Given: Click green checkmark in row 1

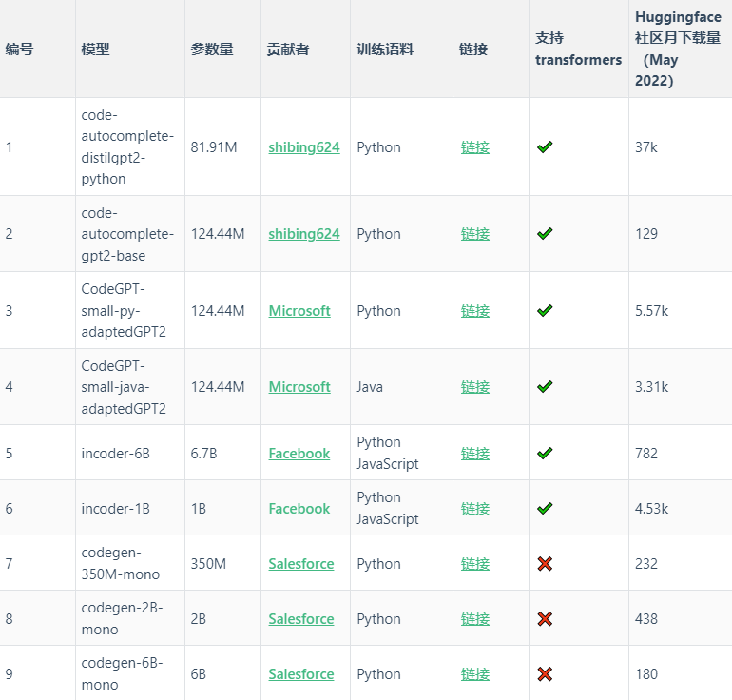Looking at the screenshot, I should (x=545, y=147).
